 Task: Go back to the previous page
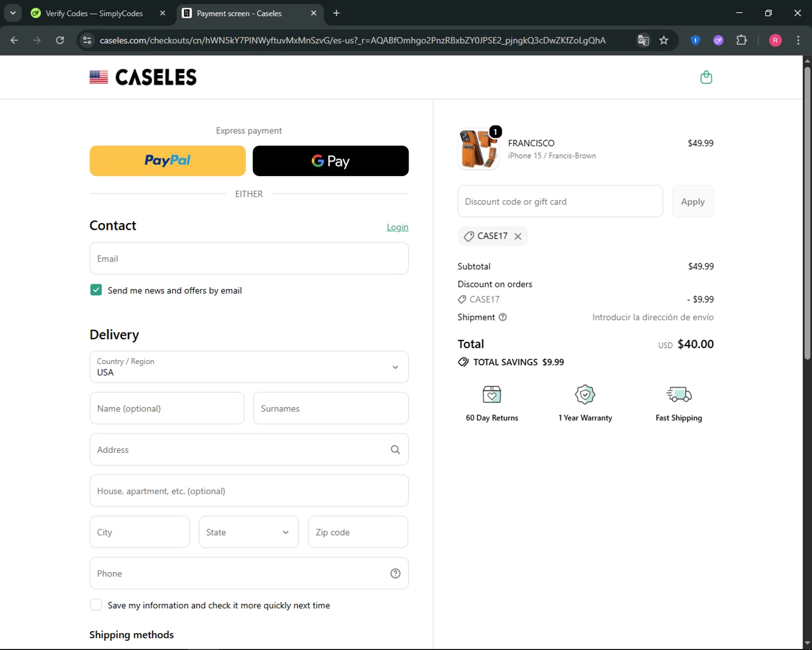click(x=15, y=40)
